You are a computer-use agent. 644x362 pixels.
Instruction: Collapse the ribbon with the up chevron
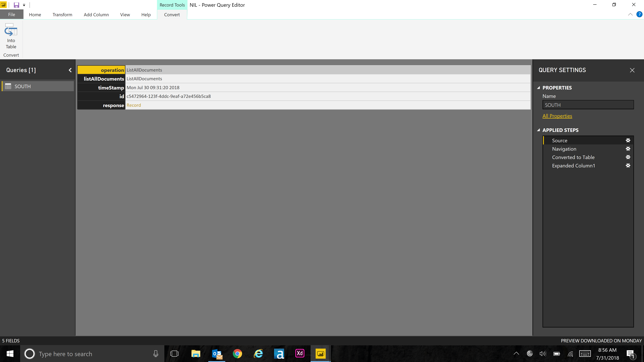pos(630,14)
